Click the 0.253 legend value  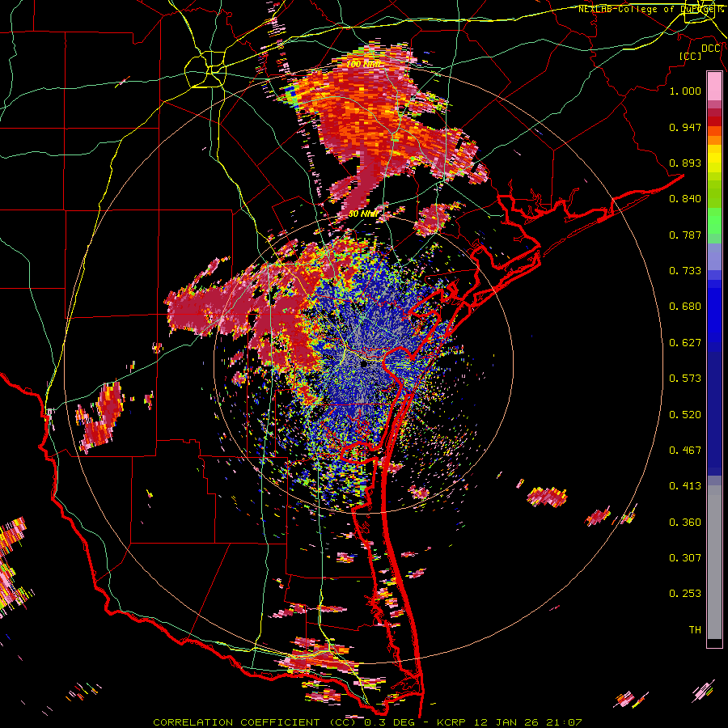tap(685, 594)
